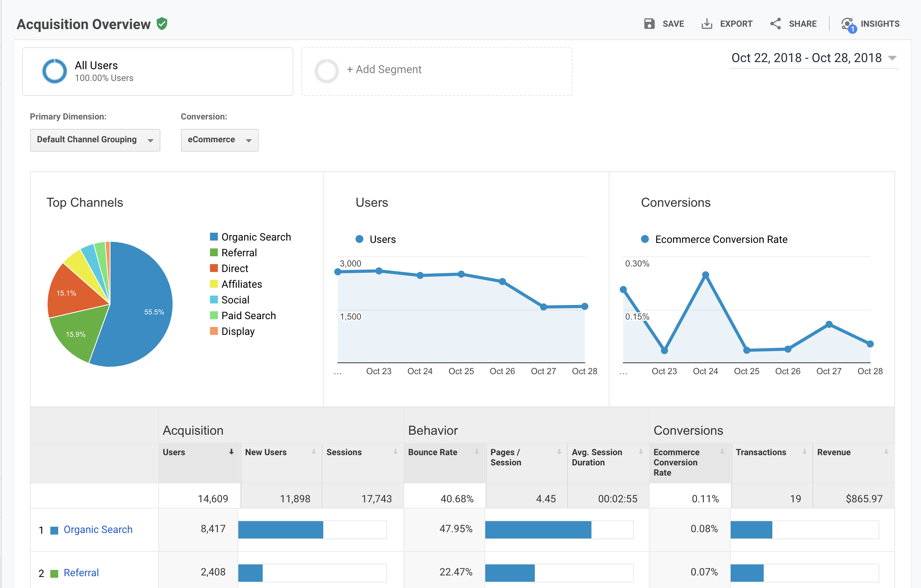The width and height of the screenshot is (921, 588).
Task: Sort by the Revenue column arrow
Action: pyautogui.click(x=886, y=452)
